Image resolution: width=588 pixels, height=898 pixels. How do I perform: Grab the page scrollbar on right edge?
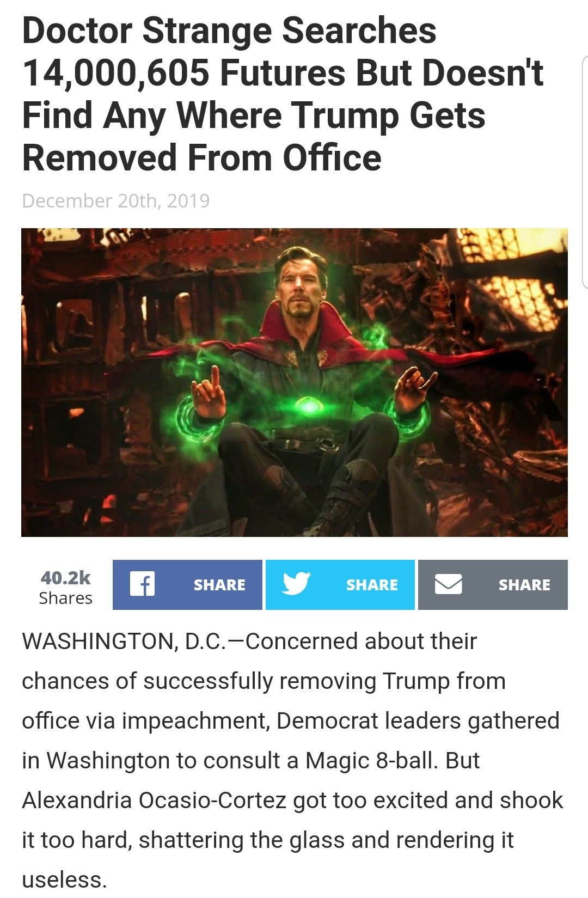(585, 171)
